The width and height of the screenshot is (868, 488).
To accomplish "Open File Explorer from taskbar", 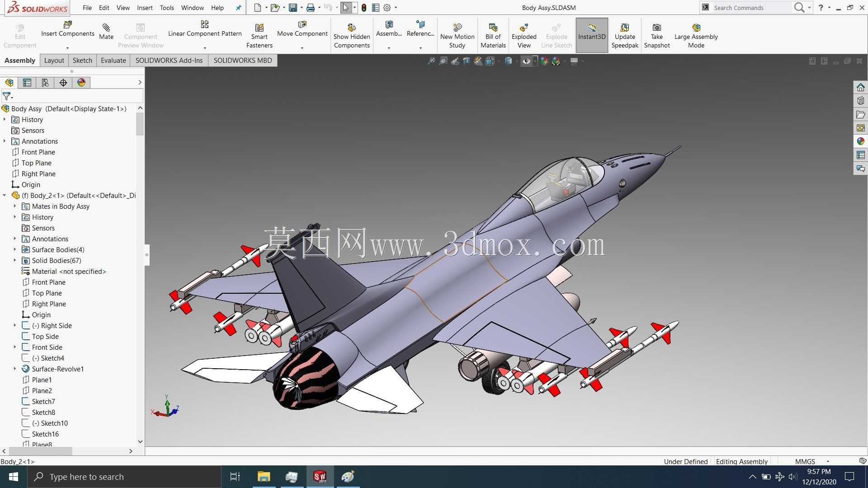I will [264, 477].
